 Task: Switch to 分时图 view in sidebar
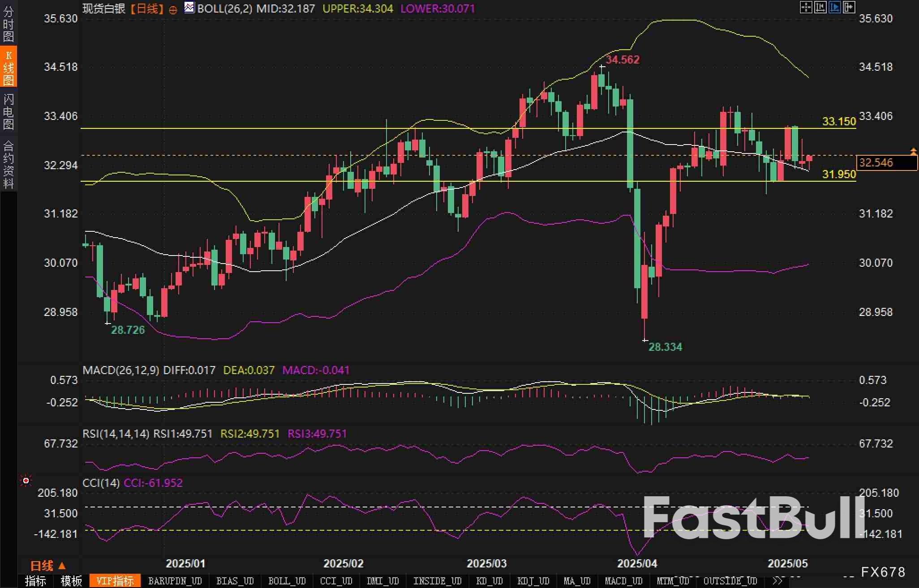(9, 24)
